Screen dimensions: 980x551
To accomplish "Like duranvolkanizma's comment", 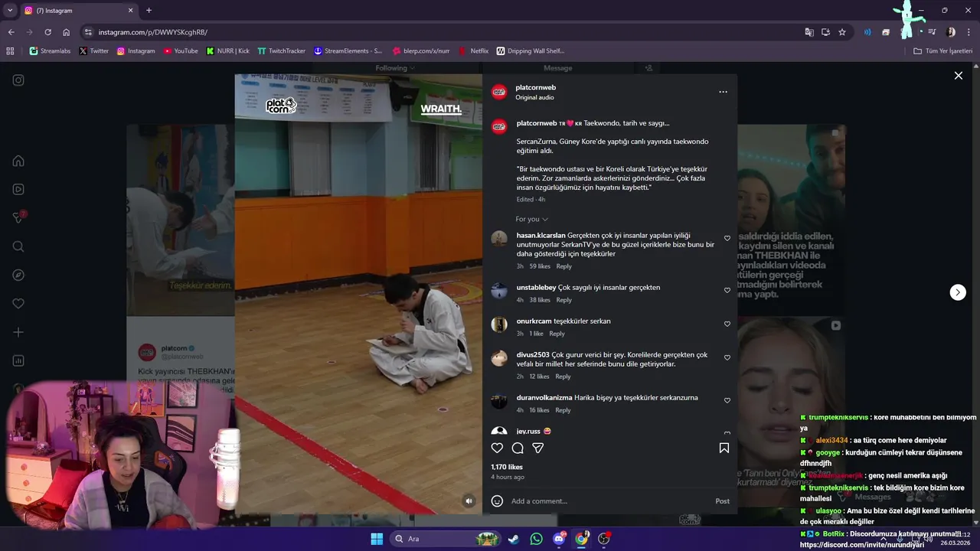I will (x=727, y=400).
